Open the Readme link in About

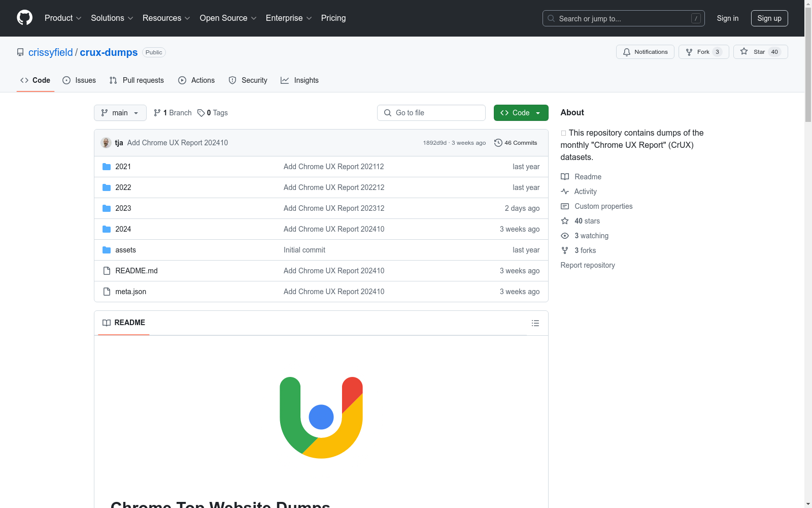pos(581,177)
